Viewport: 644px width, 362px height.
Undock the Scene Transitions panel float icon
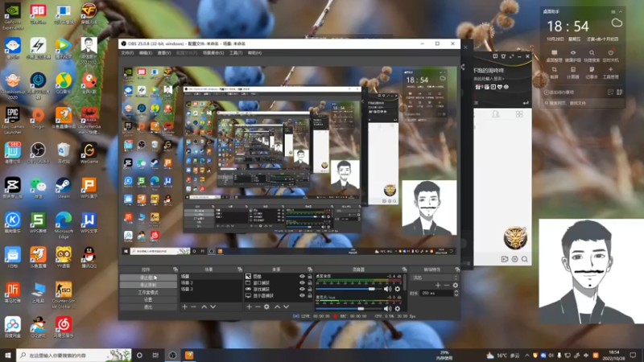[457, 269]
